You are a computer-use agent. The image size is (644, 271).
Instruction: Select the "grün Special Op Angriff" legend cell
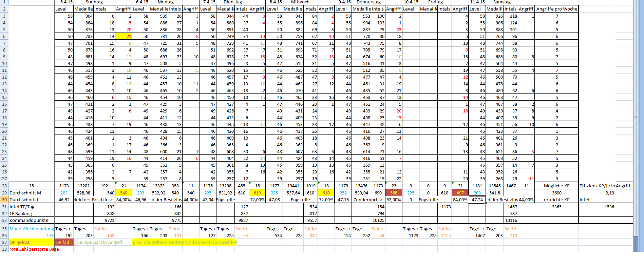[98, 242]
